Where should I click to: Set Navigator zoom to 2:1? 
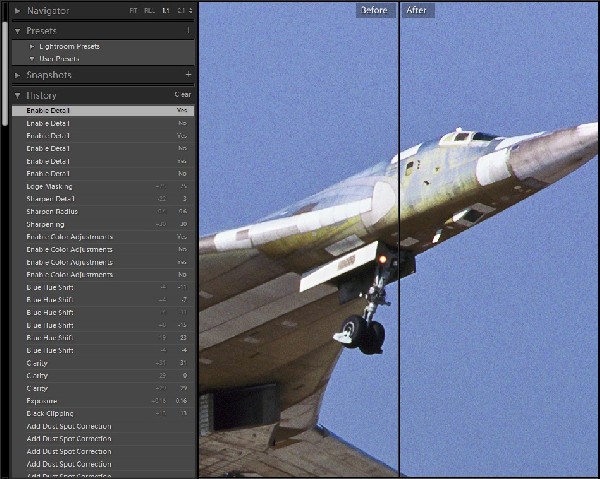[x=181, y=11]
